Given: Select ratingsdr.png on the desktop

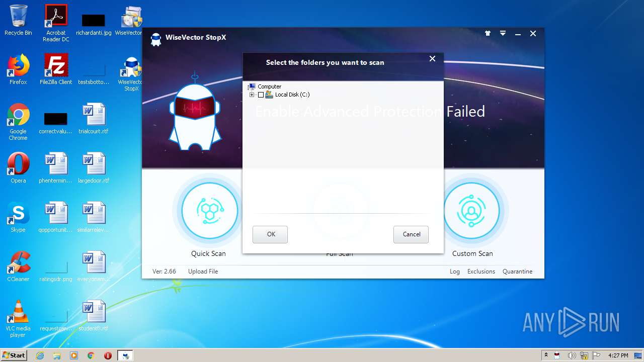Looking at the screenshot, I should tap(56, 271).
